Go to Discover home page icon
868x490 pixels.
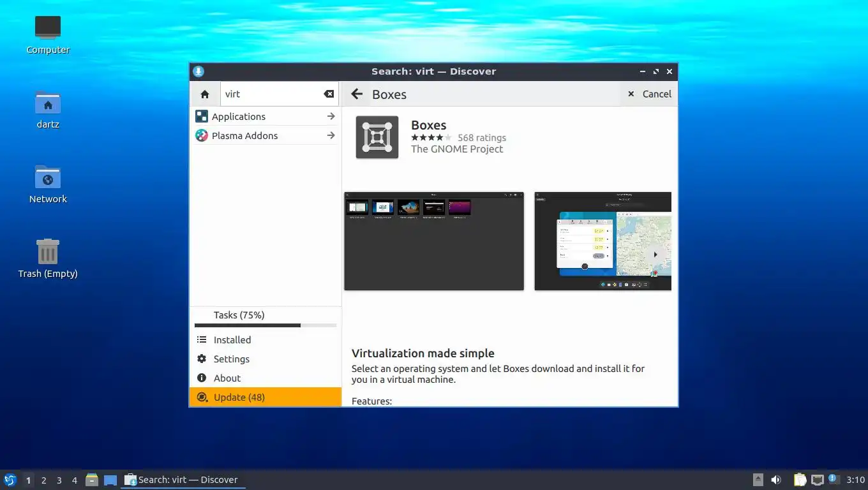[x=205, y=94]
